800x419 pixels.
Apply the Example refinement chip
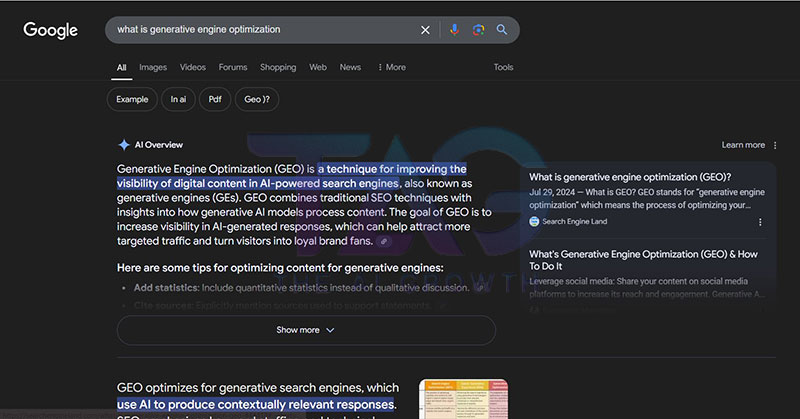(x=132, y=100)
